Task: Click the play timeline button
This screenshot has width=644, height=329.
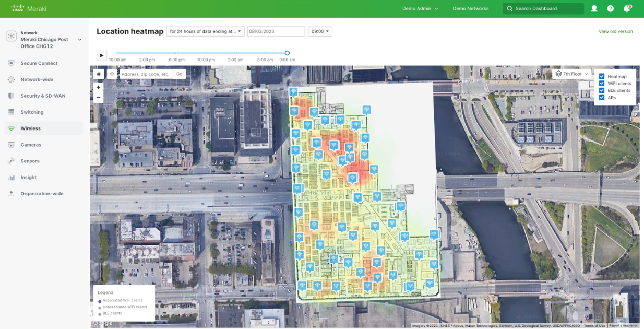Action: [x=101, y=55]
